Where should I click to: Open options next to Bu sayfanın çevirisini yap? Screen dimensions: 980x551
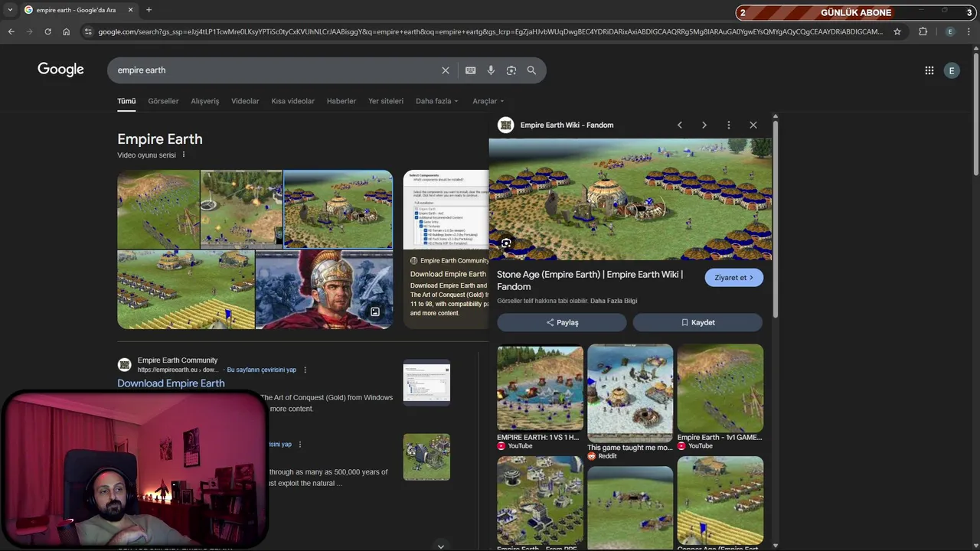305,370
